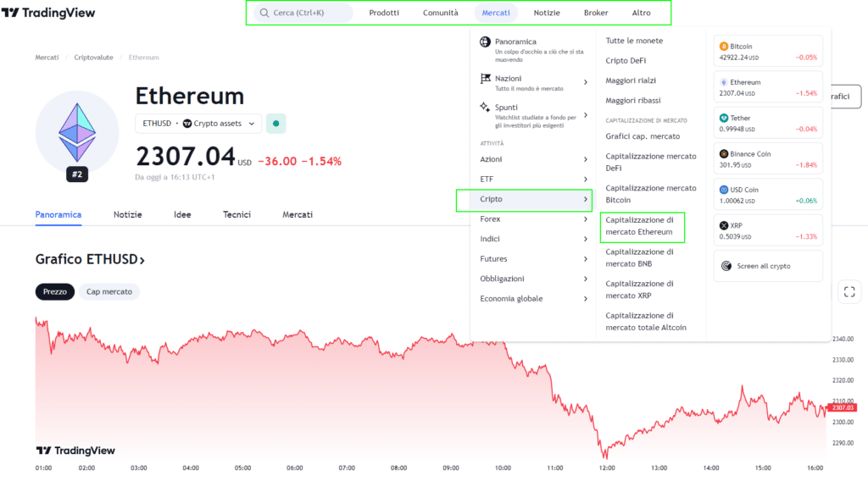Open the Bitcoin card via its icon
This screenshot has width=868, height=481.
(724, 47)
